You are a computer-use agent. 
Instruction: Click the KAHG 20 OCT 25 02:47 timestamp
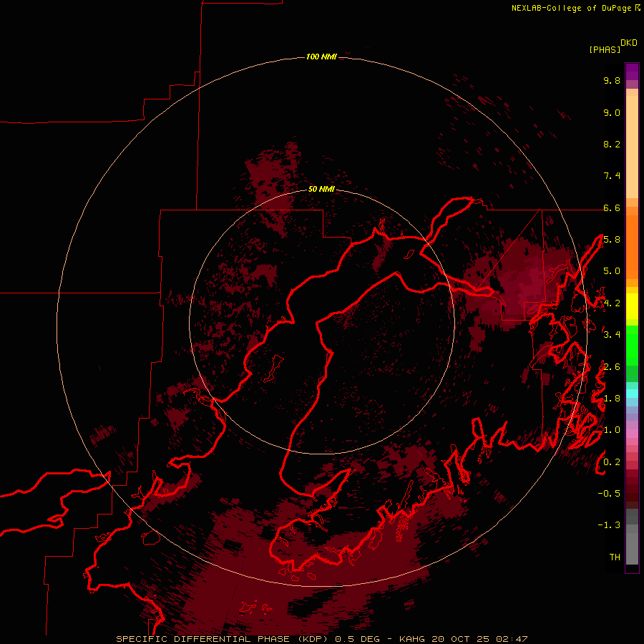tap(463, 639)
